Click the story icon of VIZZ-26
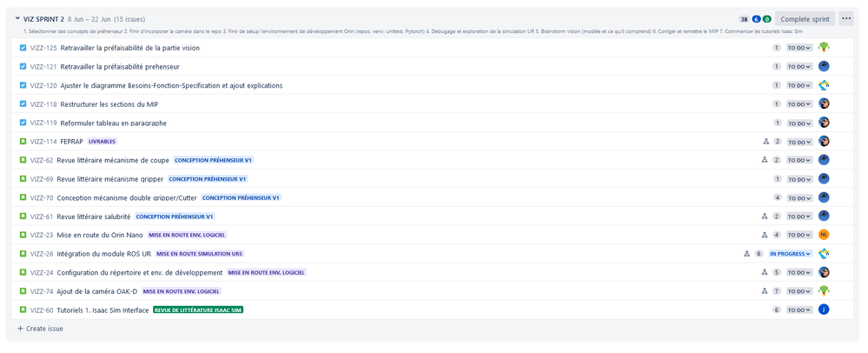This screenshot has width=868, height=353. [23, 253]
